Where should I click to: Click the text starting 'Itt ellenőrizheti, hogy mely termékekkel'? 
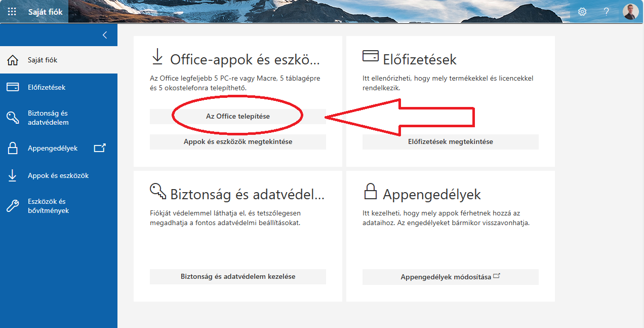(448, 83)
